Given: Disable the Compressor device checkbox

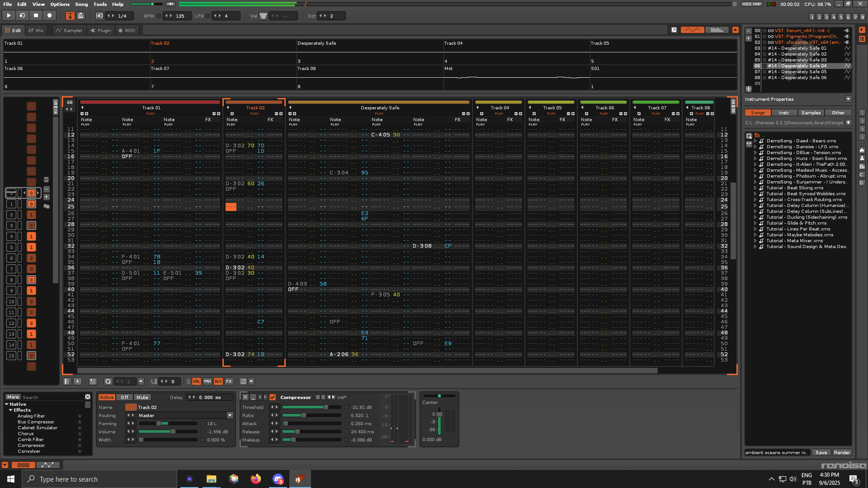Looking at the screenshot, I should [x=273, y=397].
